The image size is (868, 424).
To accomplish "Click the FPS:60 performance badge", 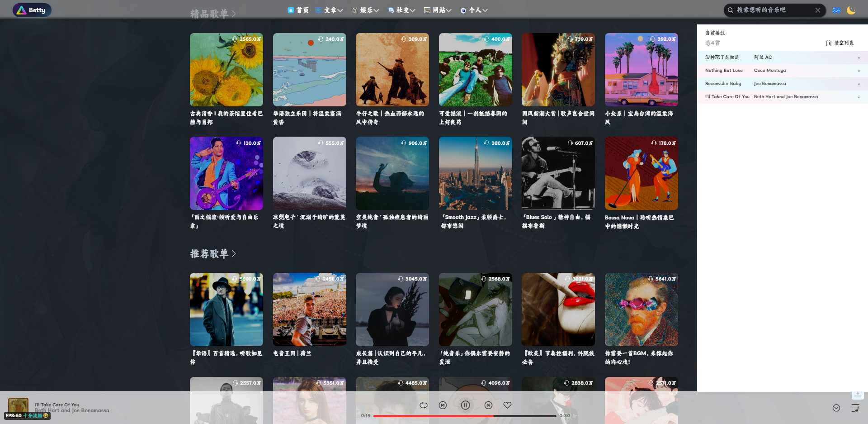I will 27,415.
